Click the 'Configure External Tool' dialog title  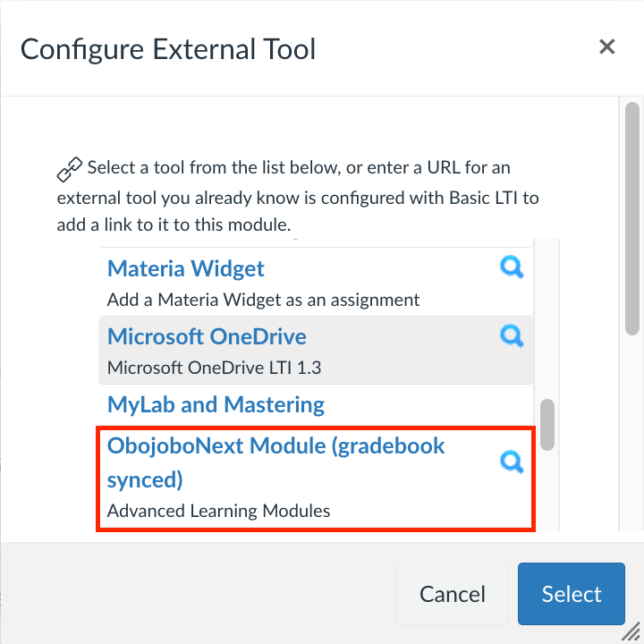pyautogui.click(x=168, y=49)
